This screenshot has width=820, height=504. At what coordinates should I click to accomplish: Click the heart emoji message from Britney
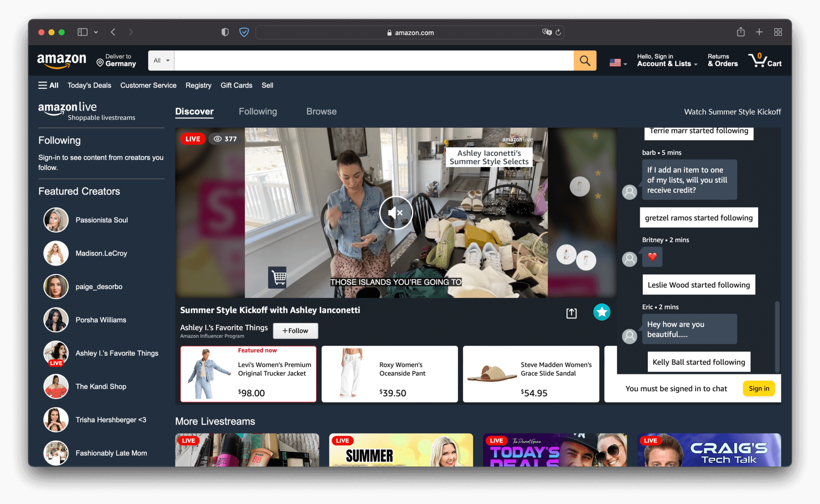pyautogui.click(x=652, y=257)
